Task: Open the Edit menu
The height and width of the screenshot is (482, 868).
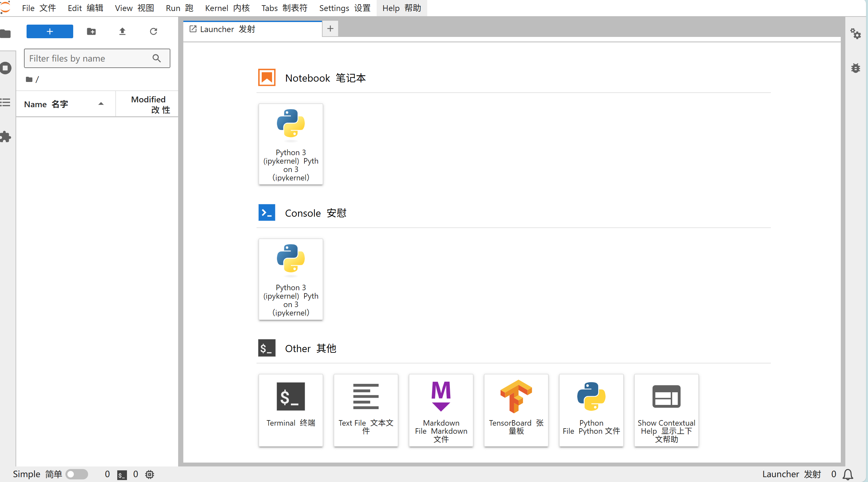Action: (85, 8)
